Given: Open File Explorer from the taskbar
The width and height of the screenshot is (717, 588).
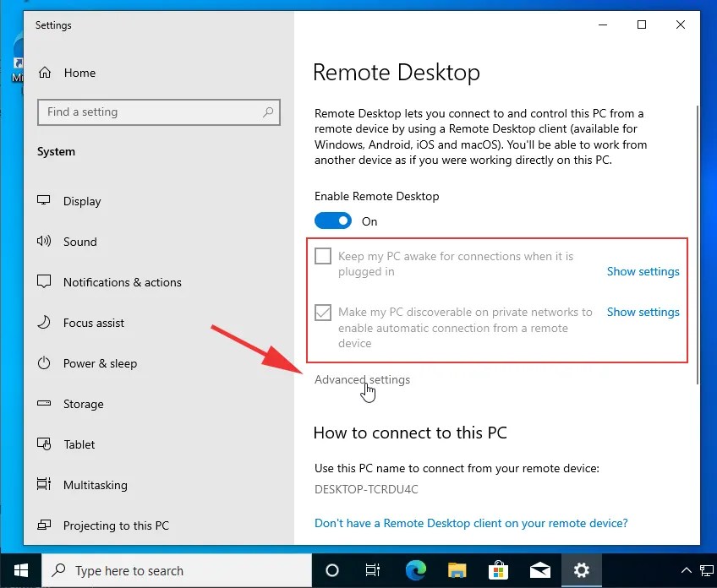Looking at the screenshot, I should pyautogui.click(x=457, y=570).
